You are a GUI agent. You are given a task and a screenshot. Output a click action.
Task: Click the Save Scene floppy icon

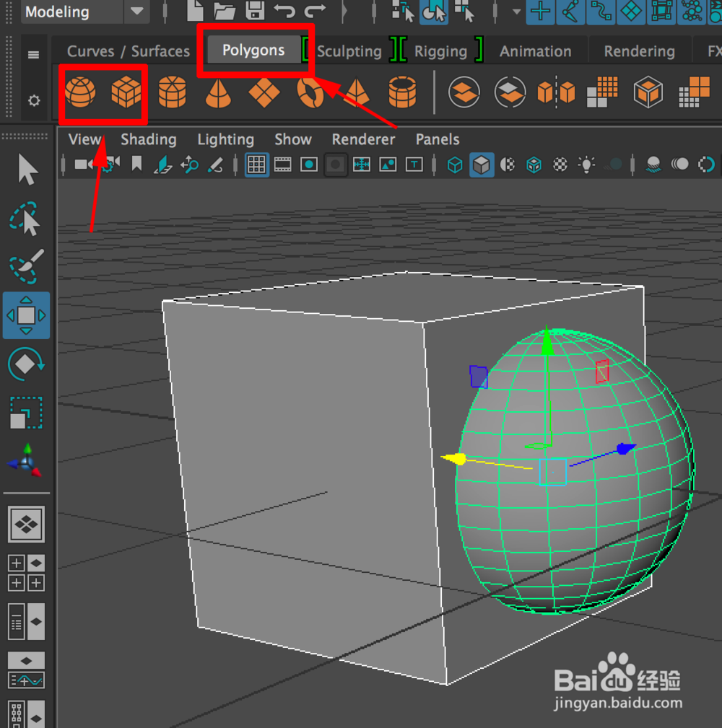pyautogui.click(x=255, y=10)
